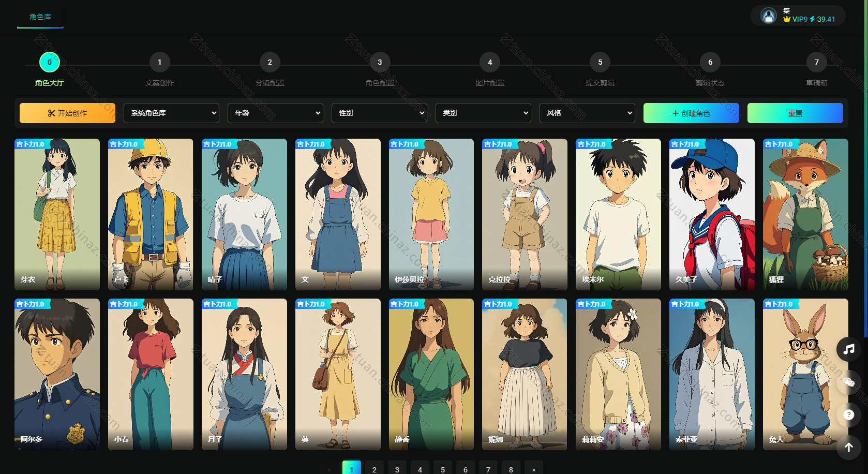Open the 系统角色库 dropdown
The width and height of the screenshot is (868, 474).
click(171, 113)
